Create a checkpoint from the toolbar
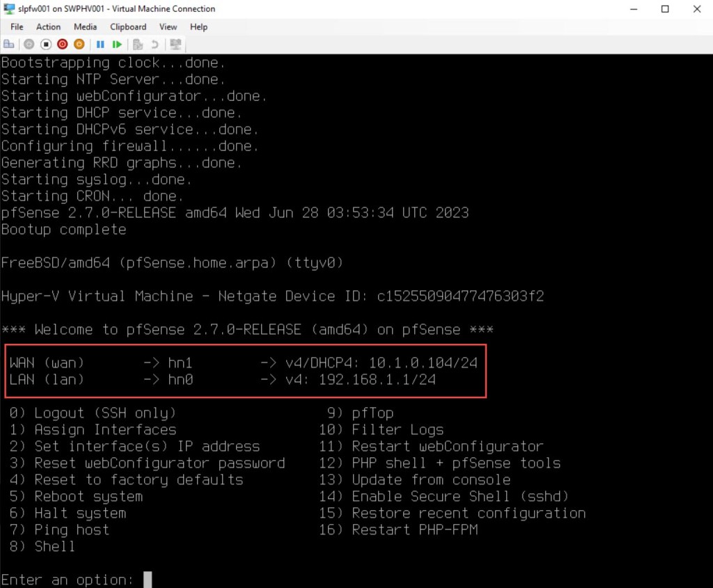 point(138,44)
